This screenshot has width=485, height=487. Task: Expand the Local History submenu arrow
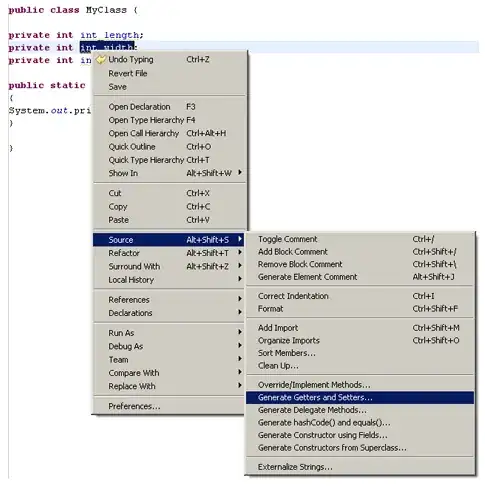240,279
